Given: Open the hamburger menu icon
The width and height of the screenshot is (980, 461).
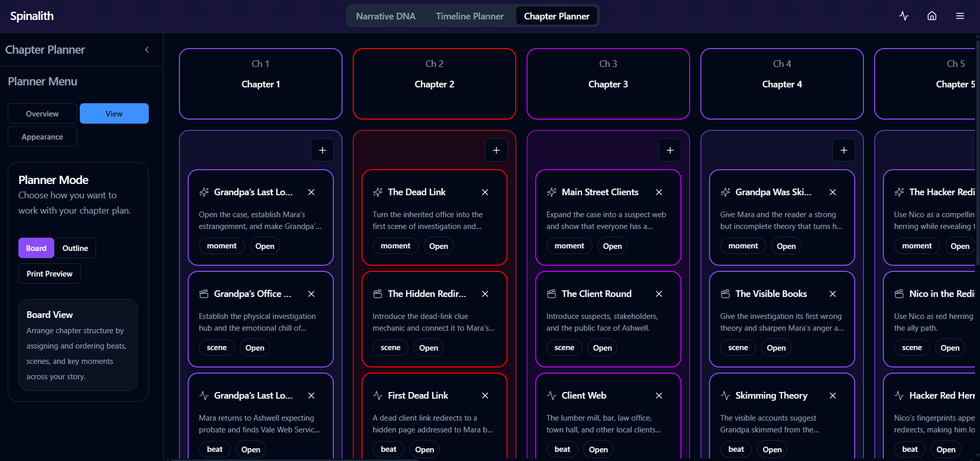Looking at the screenshot, I should [x=960, y=16].
